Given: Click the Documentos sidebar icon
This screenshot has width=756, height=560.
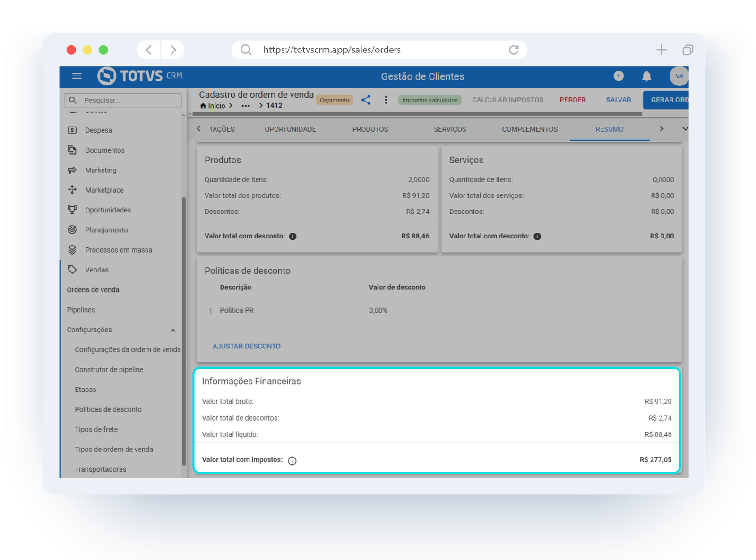Looking at the screenshot, I should pos(72,150).
